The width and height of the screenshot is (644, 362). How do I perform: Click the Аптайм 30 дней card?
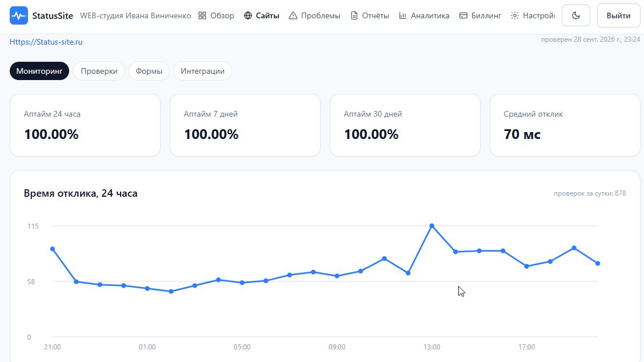click(405, 125)
